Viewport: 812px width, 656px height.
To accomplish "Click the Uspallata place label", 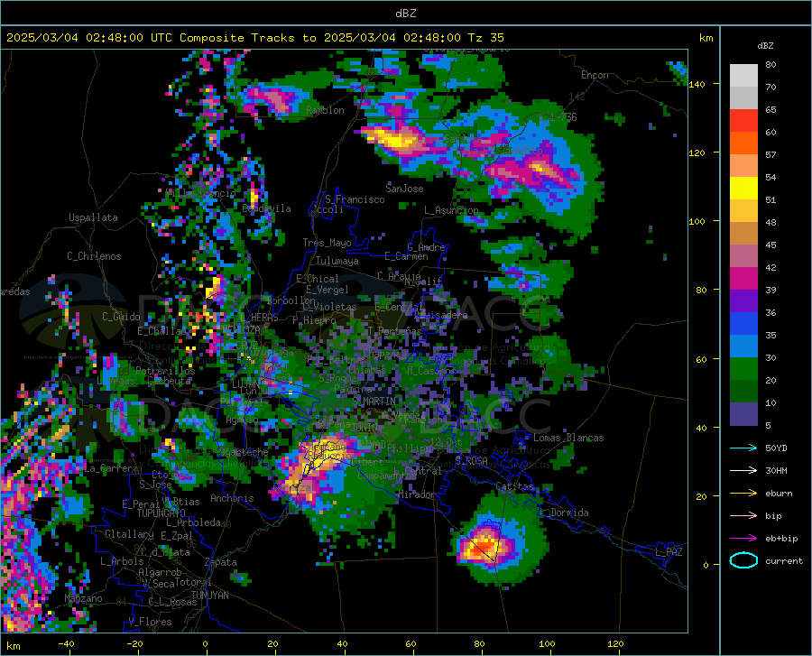I will click(93, 217).
